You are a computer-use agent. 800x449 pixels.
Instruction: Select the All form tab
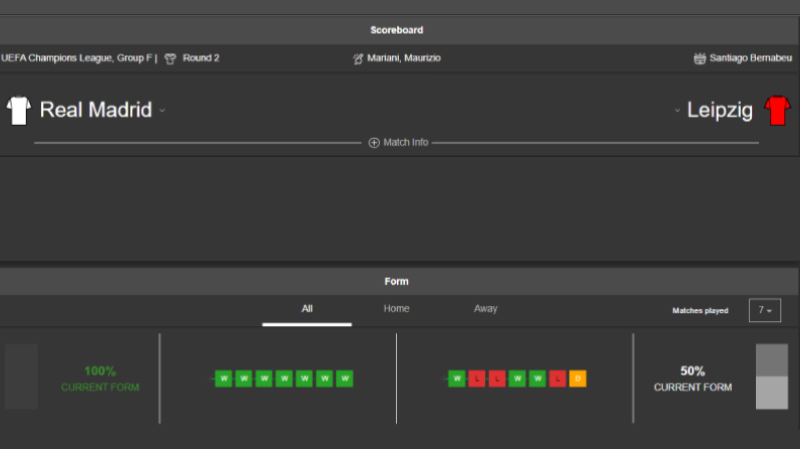point(307,309)
